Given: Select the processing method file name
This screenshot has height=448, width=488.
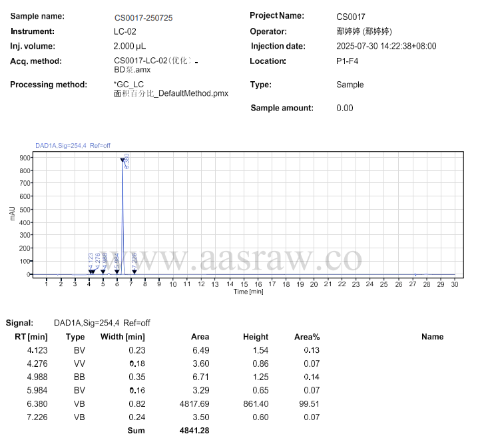Looking at the screenshot, I should [170, 94].
